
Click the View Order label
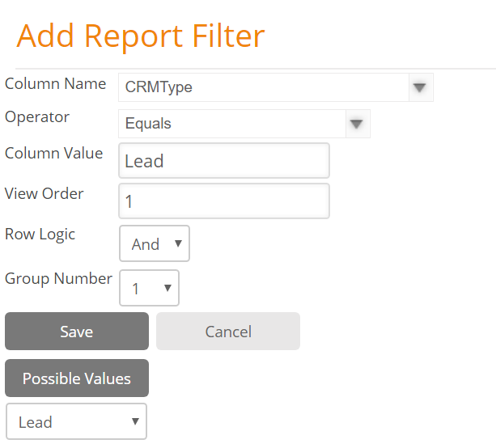coord(45,193)
